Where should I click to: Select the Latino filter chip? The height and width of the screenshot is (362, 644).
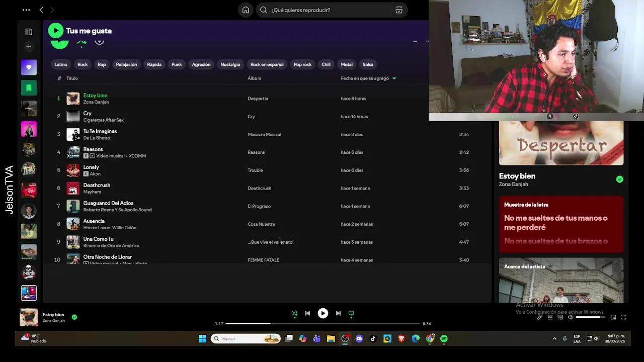(x=61, y=64)
